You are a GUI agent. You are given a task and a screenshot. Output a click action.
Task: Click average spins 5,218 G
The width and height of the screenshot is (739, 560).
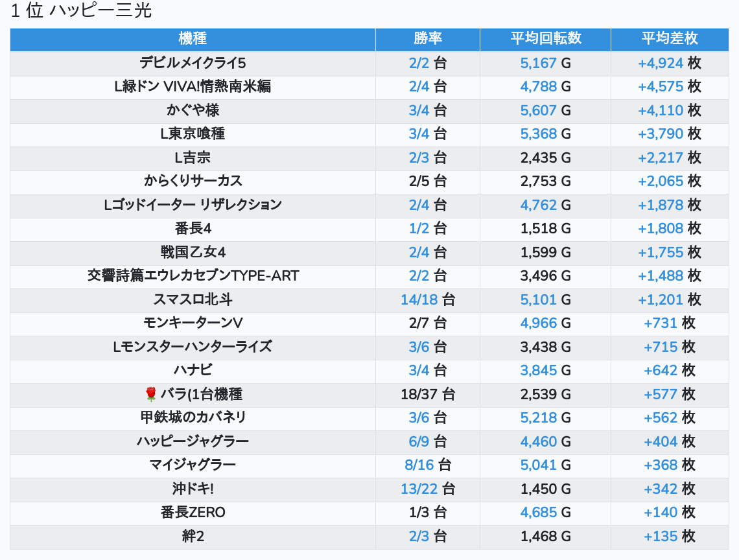(x=545, y=417)
